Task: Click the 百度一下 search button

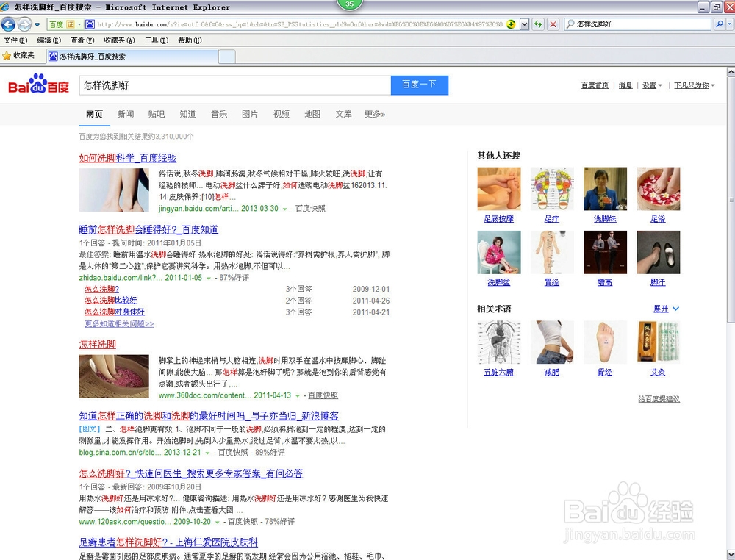Action: 420,85
